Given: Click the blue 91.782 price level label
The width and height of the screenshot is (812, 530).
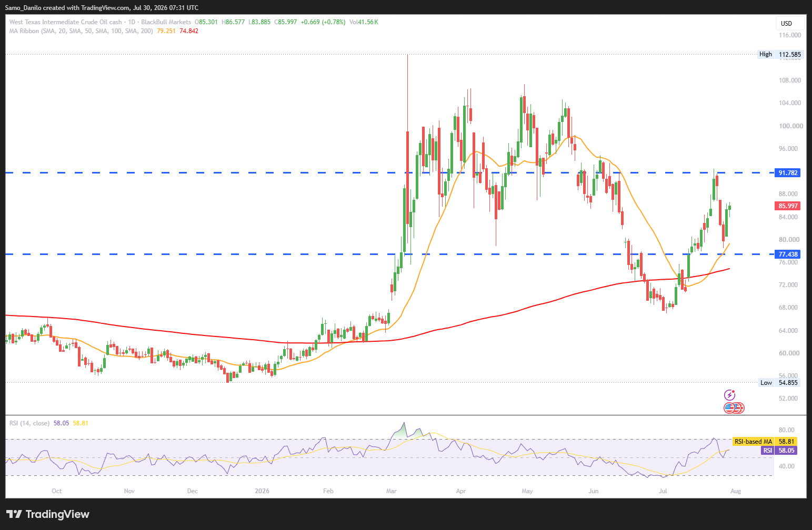Looking at the screenshot, I should pos(788,173).
